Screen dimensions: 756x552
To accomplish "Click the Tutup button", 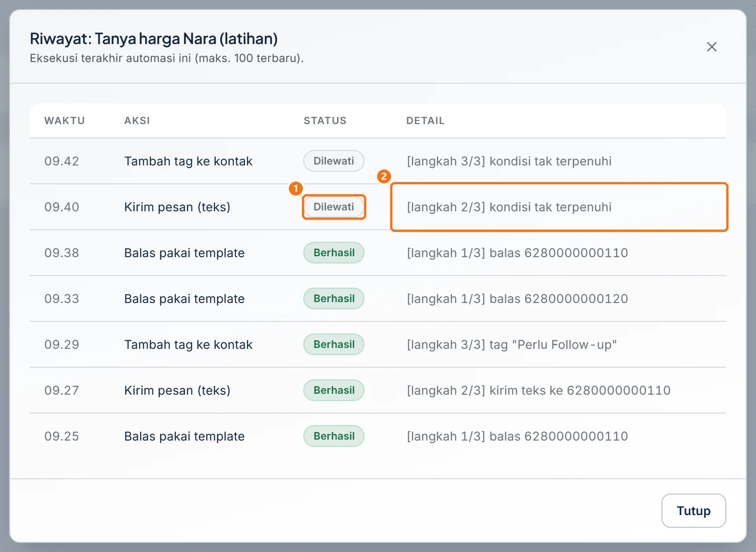I will coord(694,511).
